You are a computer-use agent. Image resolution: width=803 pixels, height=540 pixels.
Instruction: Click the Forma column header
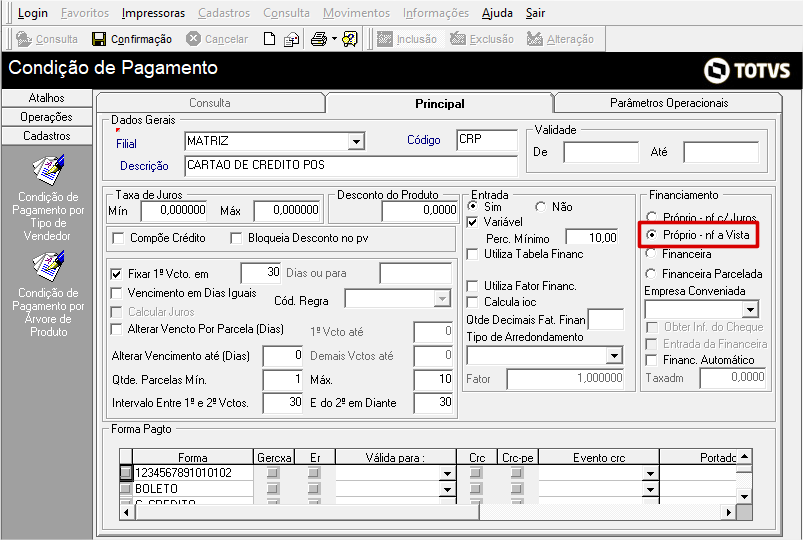pos(193,458)
